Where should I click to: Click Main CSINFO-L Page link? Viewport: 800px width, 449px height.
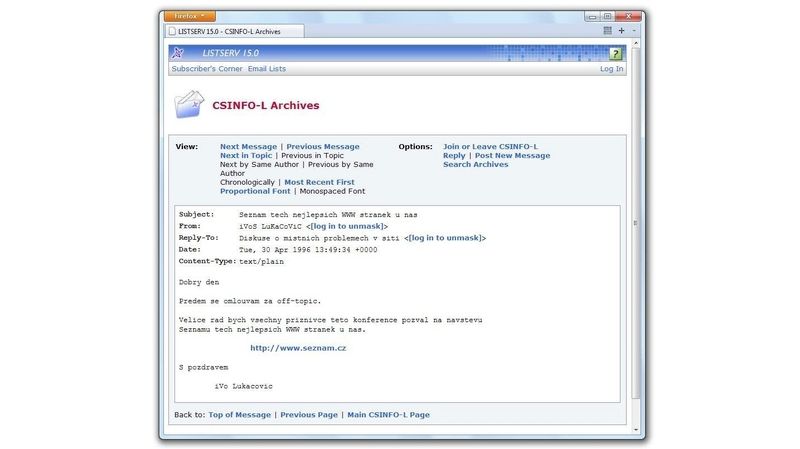point(388,414)
